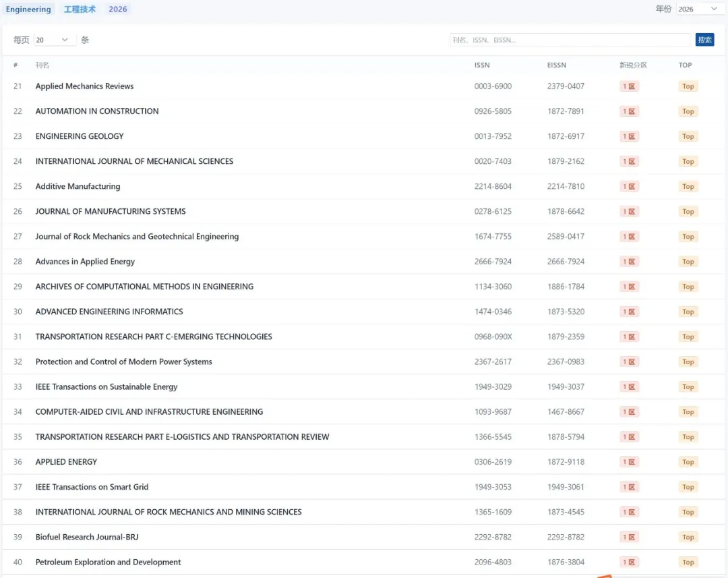Screen dimensions: 728x578
Task: Open AUTOMATION IN CONSTRUCTION journal entry
Action: click(97, 111)
